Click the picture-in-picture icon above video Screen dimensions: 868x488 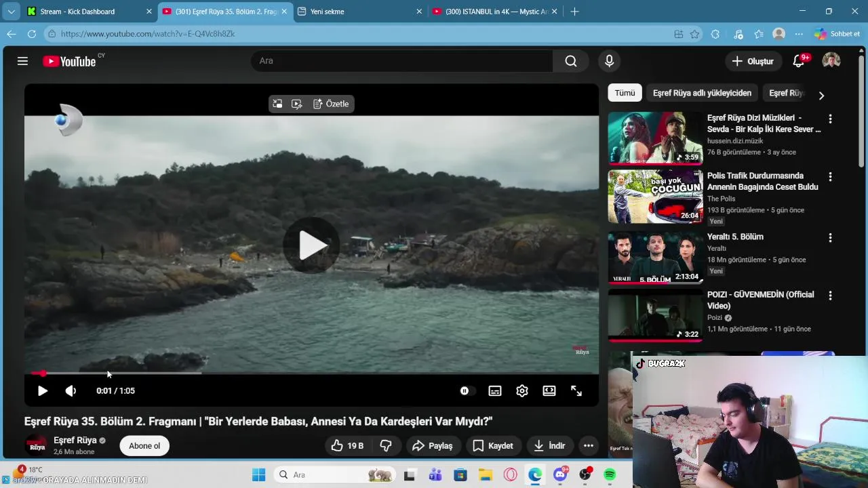pyautogui.click(x=277, y=104)
